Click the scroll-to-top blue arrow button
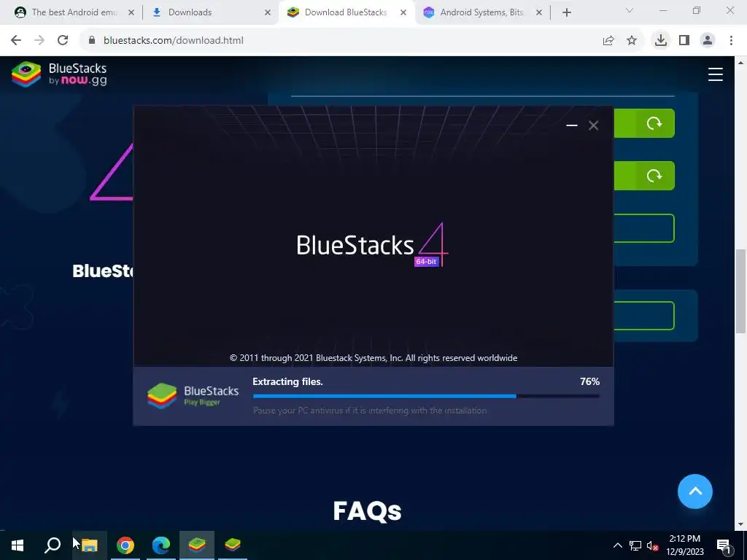Screen dimensions: 747x560 pyautogui.click(x=695, y=491)
